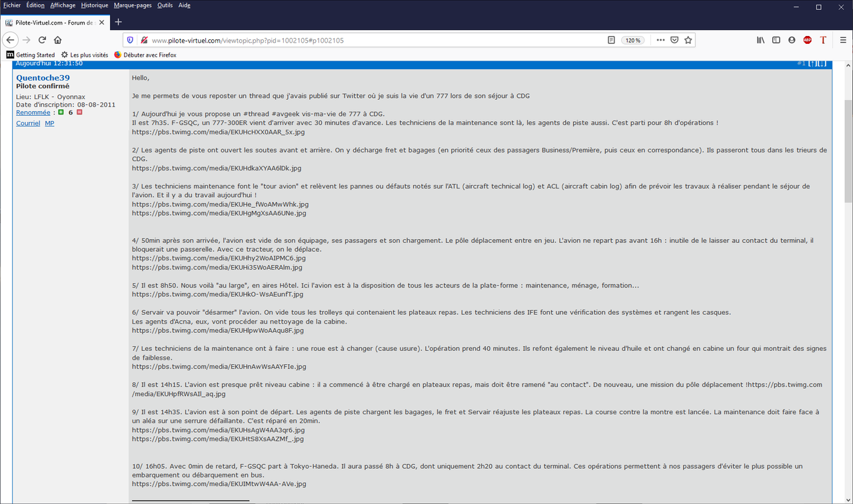Jump up with post up-arrow link
This screenshot has height=504, width=853.
(812, 63)
